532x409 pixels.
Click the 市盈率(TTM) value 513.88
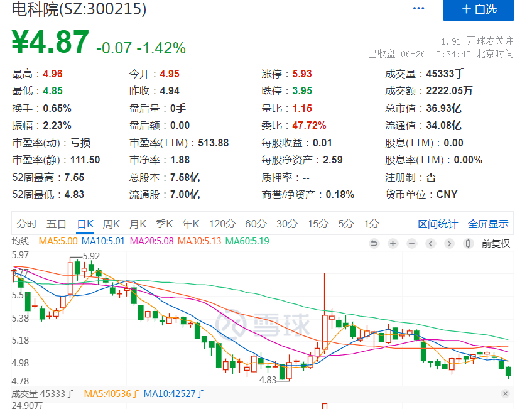pyautogui.click(x=214, y=143)
